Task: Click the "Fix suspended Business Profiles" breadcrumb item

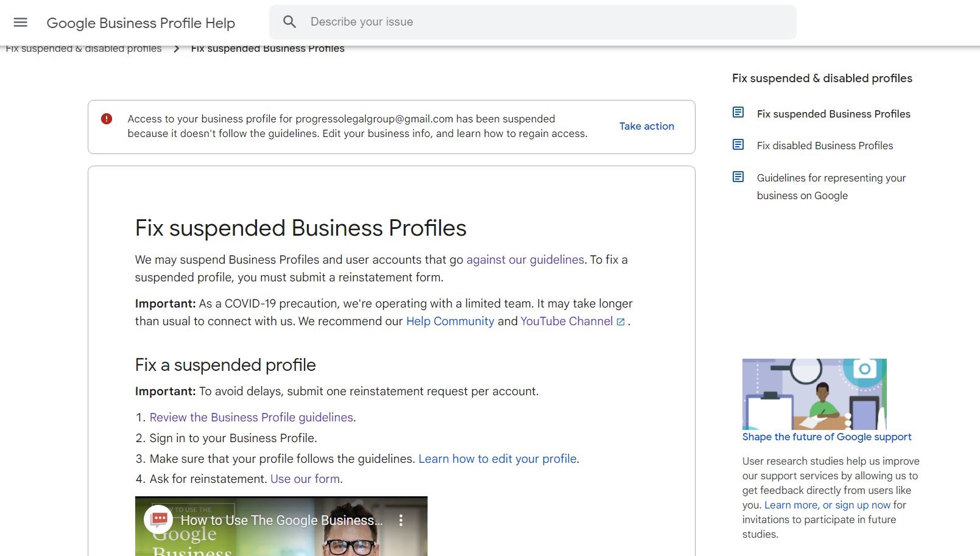Action: [267, 49]
